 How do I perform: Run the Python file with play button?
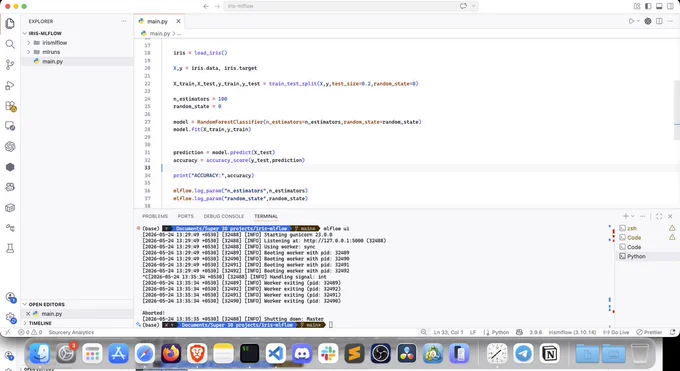click(x=631, y=21)
